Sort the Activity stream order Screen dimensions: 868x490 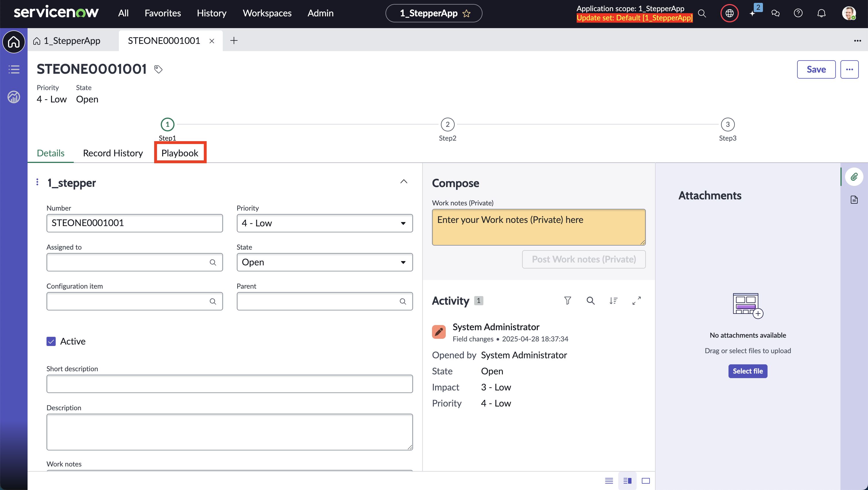pyautogui.click(x=614, y=300)
